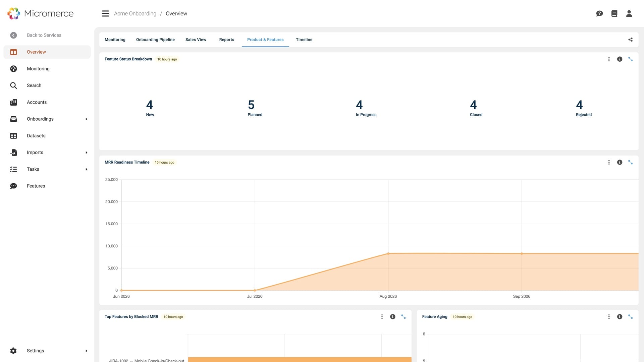Open Feature Status Breakdown options menu
Image resolution: width=644 pixels, height=362 pixels.
(609, 59)
